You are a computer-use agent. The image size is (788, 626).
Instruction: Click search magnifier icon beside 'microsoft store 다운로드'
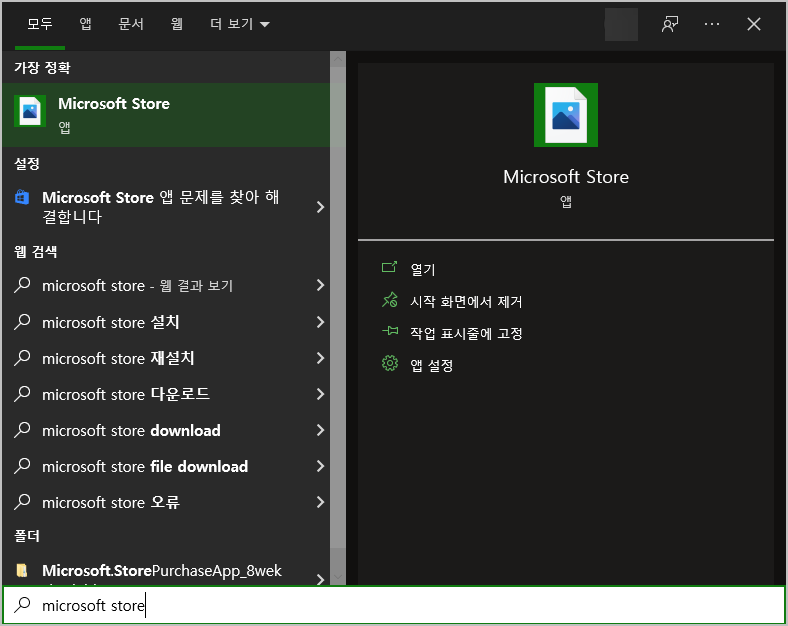tap(22, 394)
